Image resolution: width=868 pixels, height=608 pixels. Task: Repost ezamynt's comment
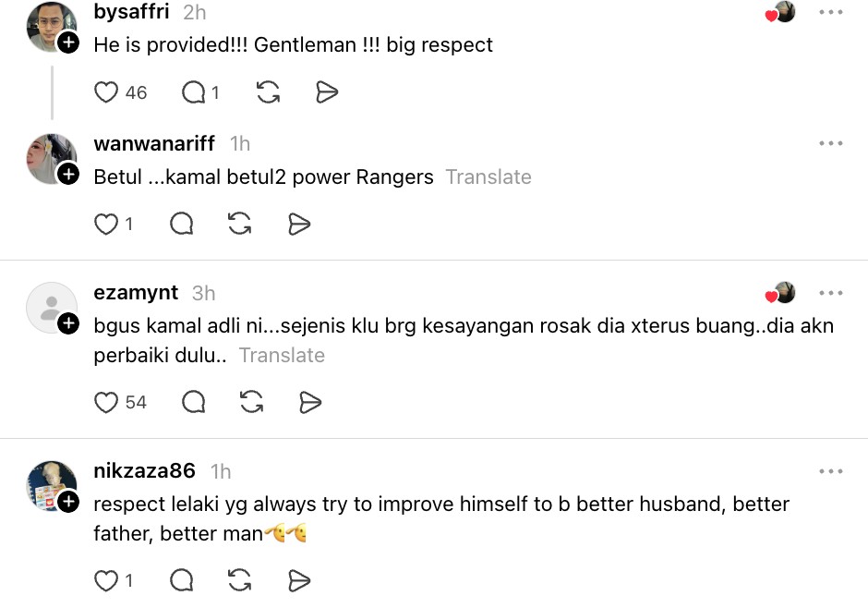251,403
